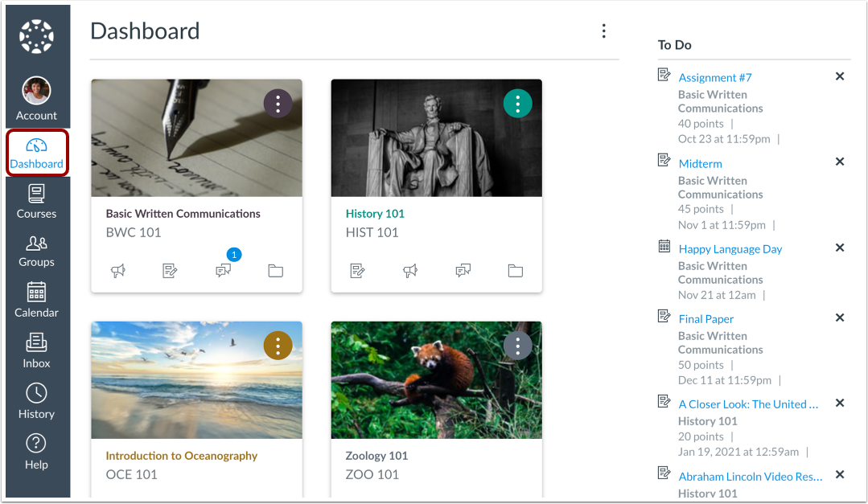
Task: Open Discussions on Basic Written Communications card
Action: [x=223, y=271]
